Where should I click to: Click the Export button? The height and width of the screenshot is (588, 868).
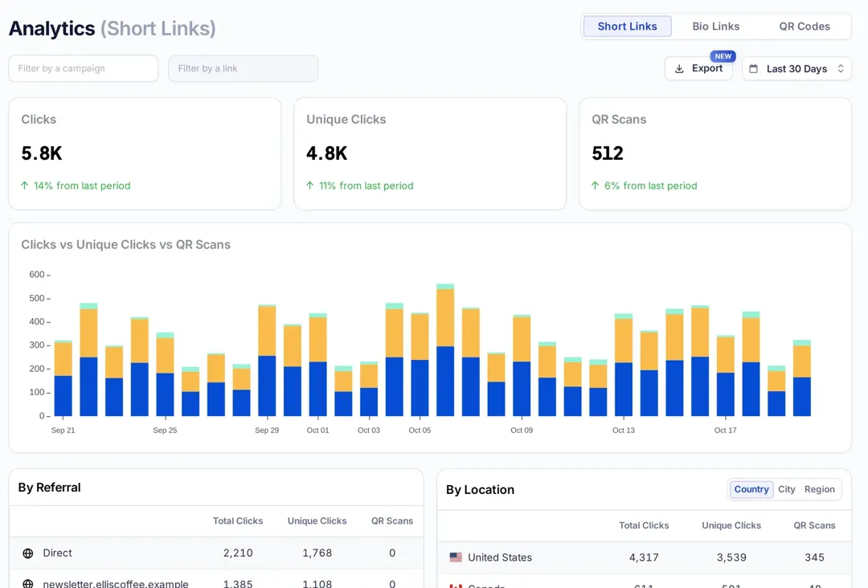[698, 68]
